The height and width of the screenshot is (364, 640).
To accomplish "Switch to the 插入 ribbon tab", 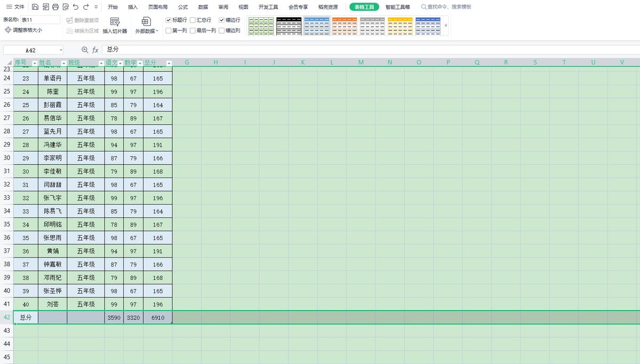I will [x=133, y=7].
